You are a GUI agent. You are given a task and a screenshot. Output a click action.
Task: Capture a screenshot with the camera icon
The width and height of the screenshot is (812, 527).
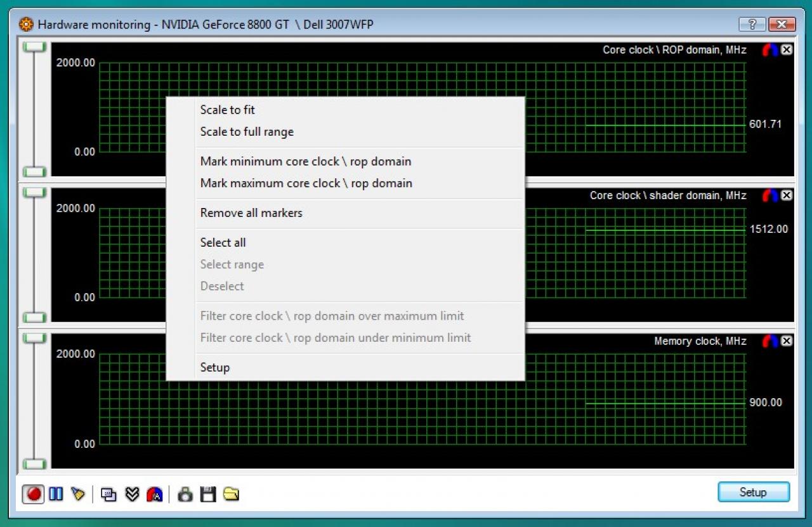tap(185, 494)
